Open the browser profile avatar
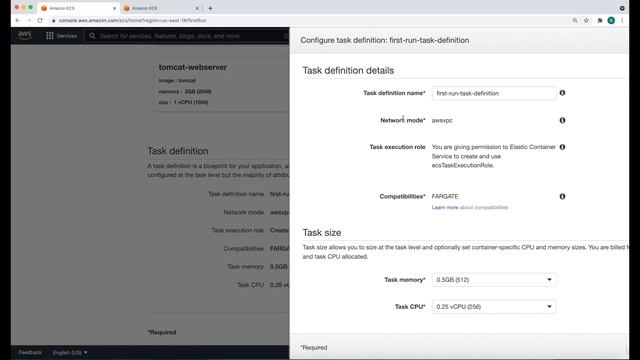The width and height of the screenshot is (640, 360). coord(611,20)
